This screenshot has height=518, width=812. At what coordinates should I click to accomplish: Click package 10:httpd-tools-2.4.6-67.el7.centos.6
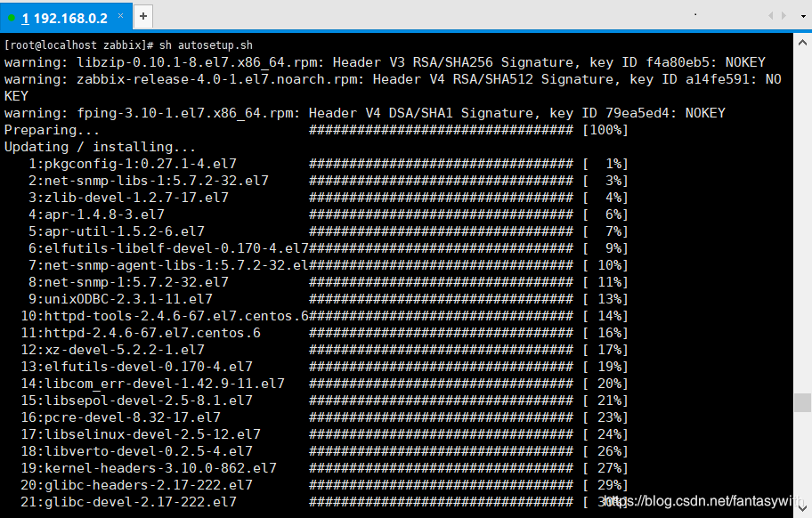(165, 316)
